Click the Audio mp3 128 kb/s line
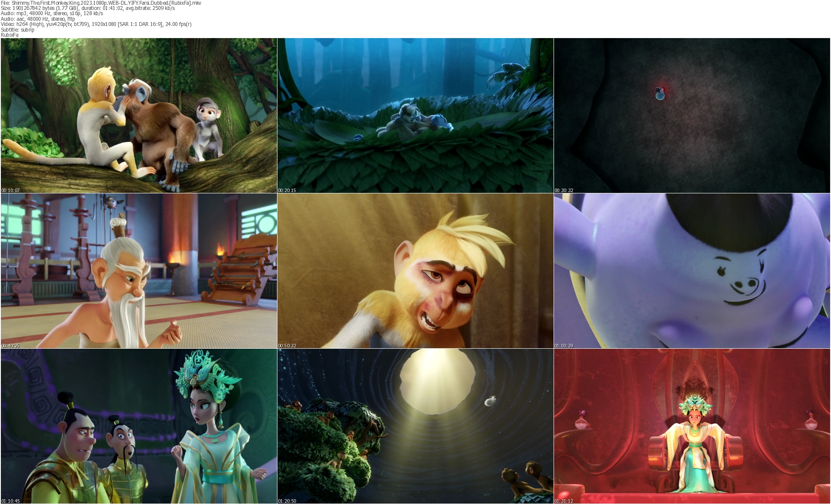The image size is (831, 504). [x=52, y=13]
